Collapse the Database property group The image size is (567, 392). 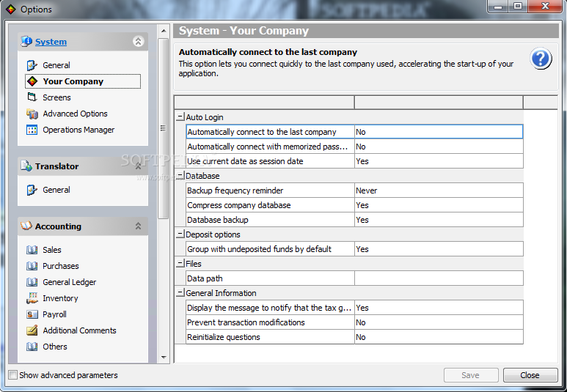point(180,176)
